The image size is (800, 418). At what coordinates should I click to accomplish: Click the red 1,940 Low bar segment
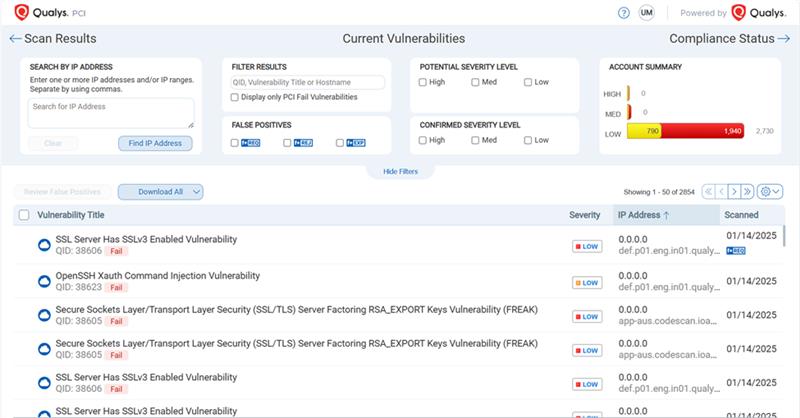[x=703, y=131]
